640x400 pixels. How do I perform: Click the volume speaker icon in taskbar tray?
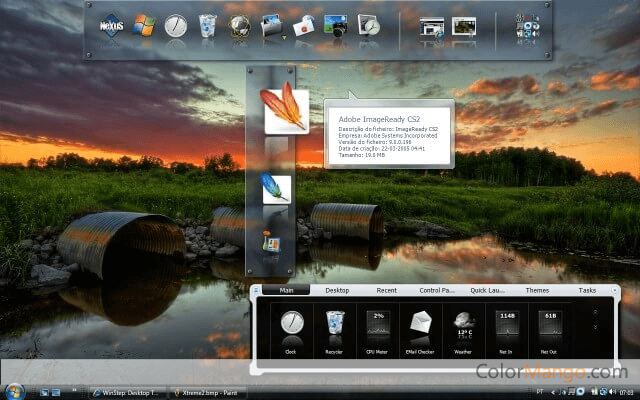coord(612,392)
